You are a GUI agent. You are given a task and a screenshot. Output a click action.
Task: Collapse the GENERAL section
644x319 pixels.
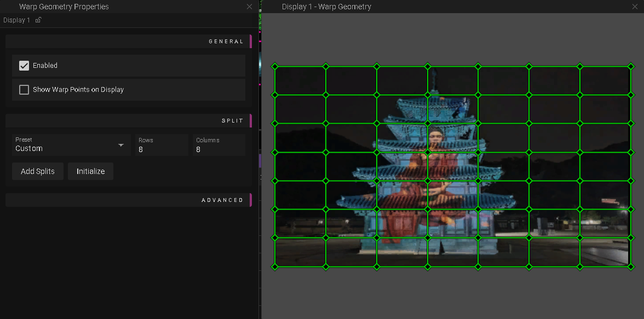[x=129, y=42]
